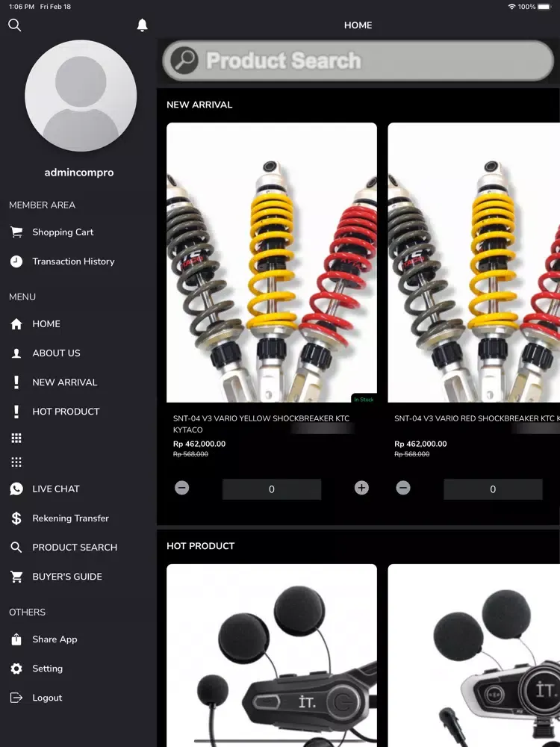Viewport: 560px width, 747px height.
Task: Open the first HOT PRODUCT intercom image
Action: pyautogui.click(x=272, y=656)
